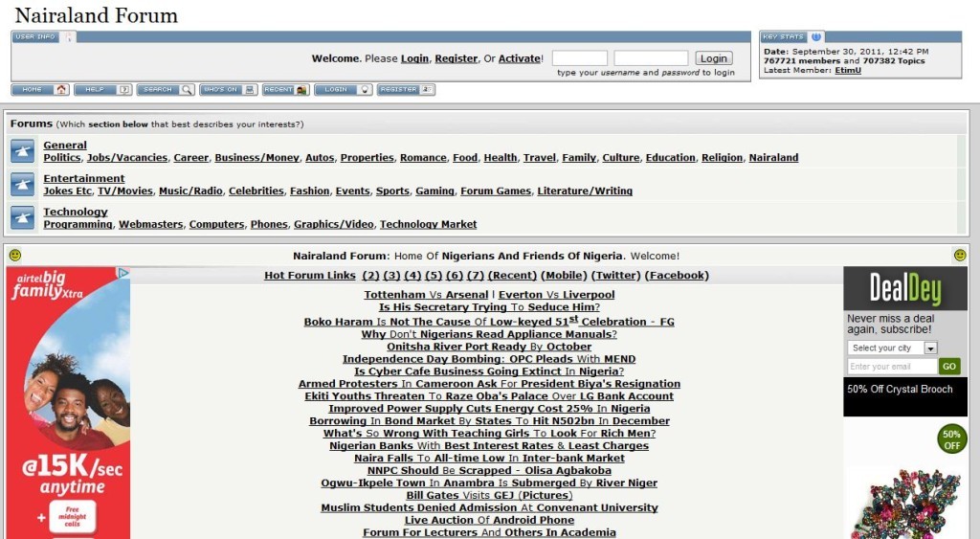Open the Religion board
Screen dimensions: 980x539
point(722,158)
